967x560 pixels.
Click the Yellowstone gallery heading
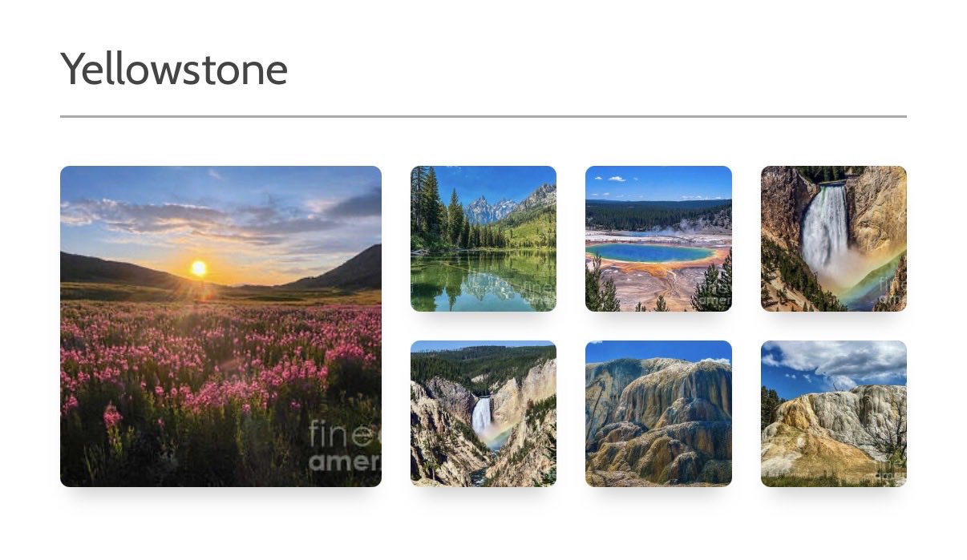(174, 69)
